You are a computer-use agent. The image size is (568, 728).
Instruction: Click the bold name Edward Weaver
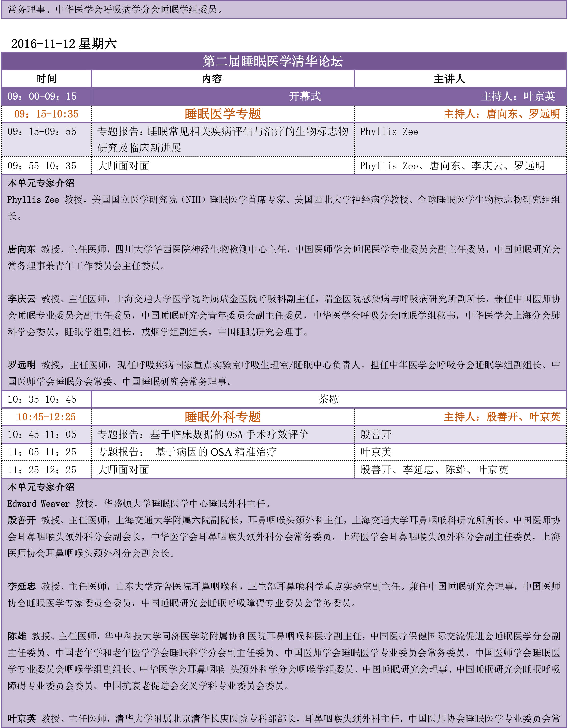click(x=38, y=504)
